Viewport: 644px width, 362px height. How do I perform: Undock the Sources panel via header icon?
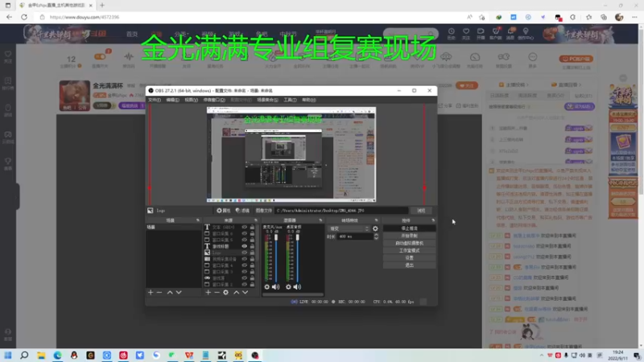coord(255,220)
